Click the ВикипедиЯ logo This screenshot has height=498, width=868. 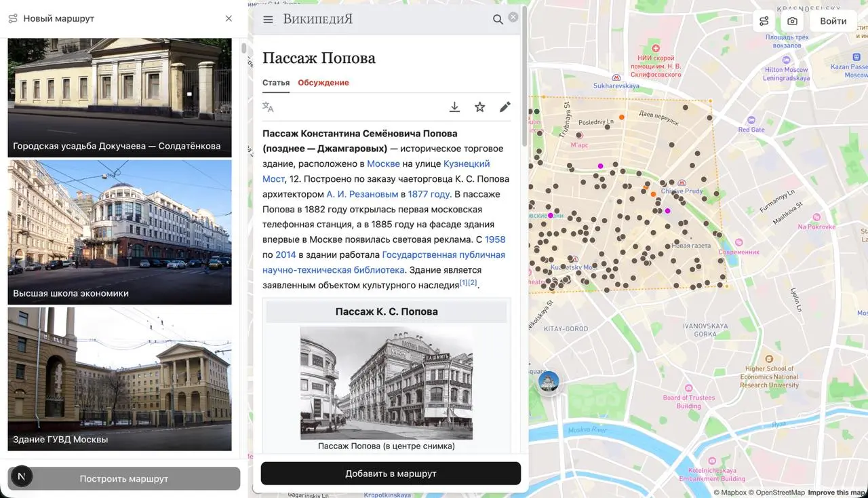318,19
